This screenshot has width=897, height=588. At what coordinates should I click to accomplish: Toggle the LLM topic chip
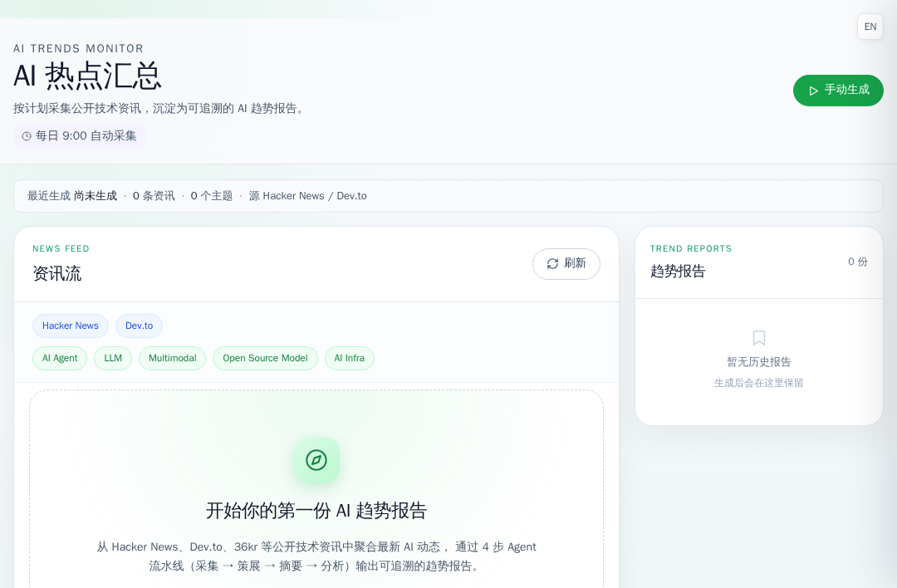click(113, 358)
